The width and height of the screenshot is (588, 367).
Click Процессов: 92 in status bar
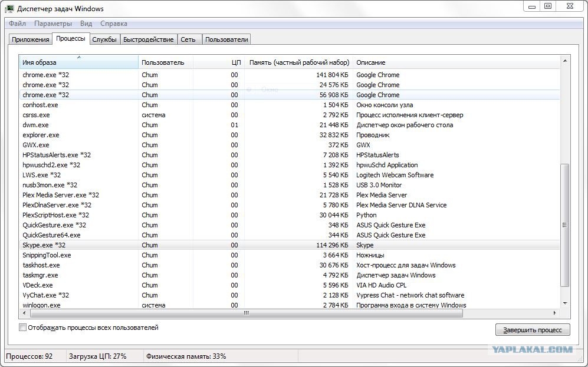[29, 356]
